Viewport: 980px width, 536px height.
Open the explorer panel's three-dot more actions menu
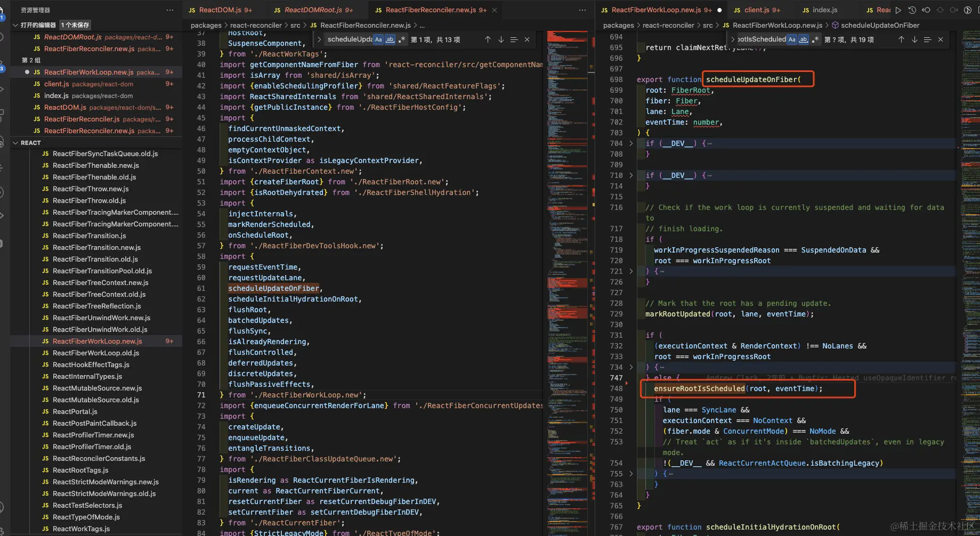170,10
